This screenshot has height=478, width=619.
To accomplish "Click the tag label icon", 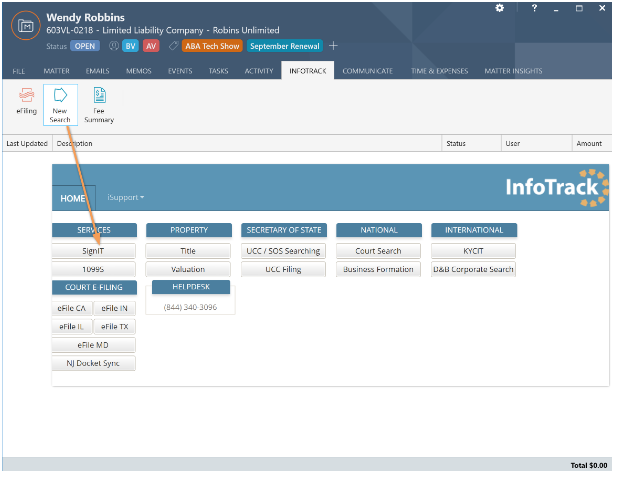I will point(173,46).
